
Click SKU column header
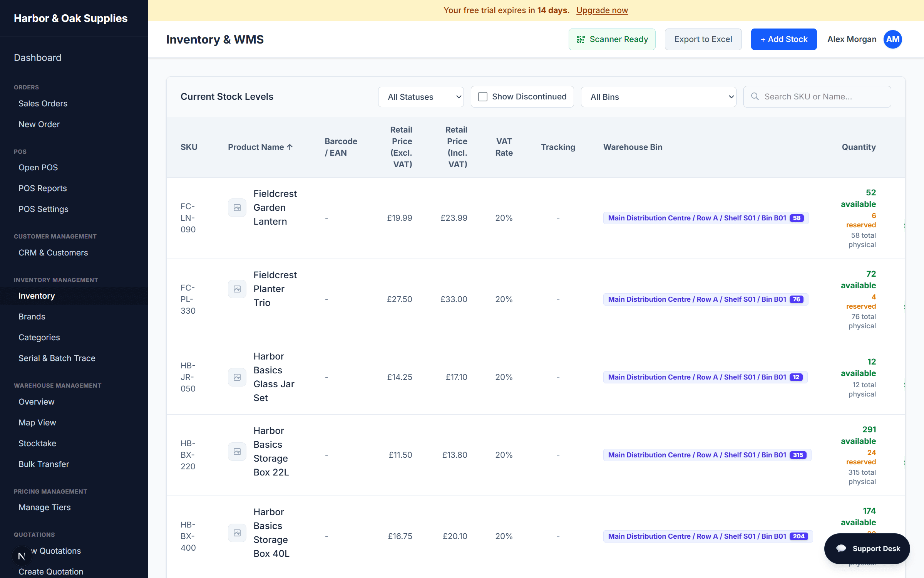pyautogui.click(x=189, y=147)
